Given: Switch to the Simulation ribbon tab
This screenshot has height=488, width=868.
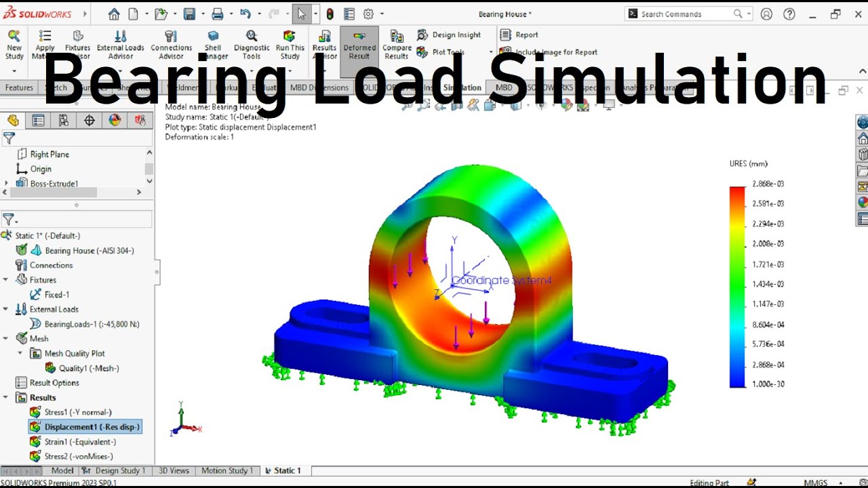Looking at the screenshot, I should [x=462, y=87].
